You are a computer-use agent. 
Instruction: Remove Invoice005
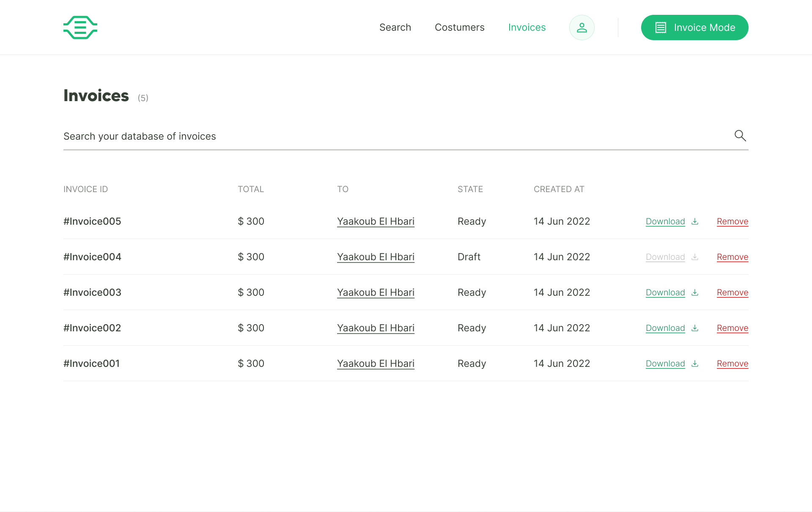point(732,221)
